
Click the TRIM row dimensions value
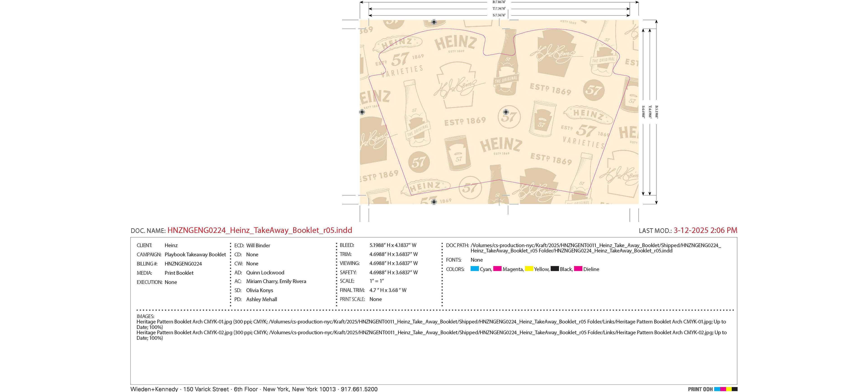pyautogui.click(x=394, y=254)
